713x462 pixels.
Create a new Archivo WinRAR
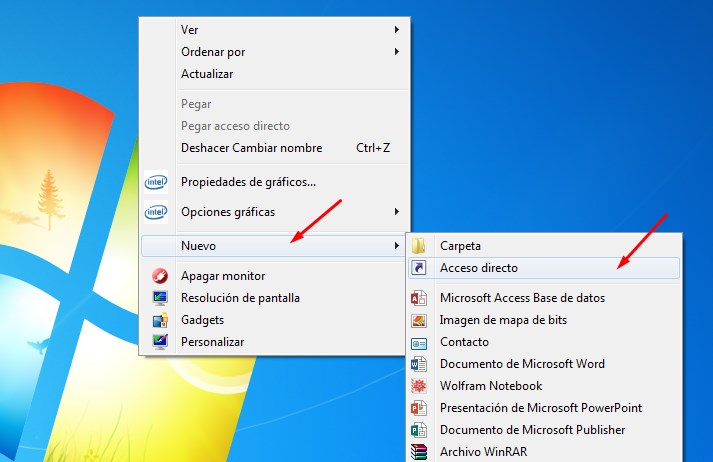544,452
